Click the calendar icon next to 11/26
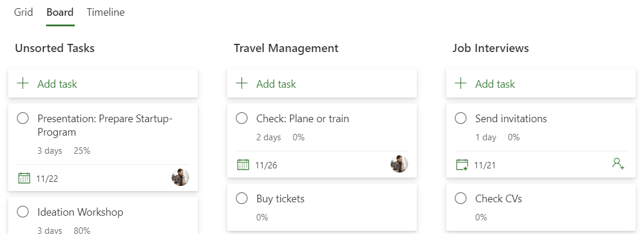This screenshot has height=242, width=644. pyautogui.click(x=243, y=165)
